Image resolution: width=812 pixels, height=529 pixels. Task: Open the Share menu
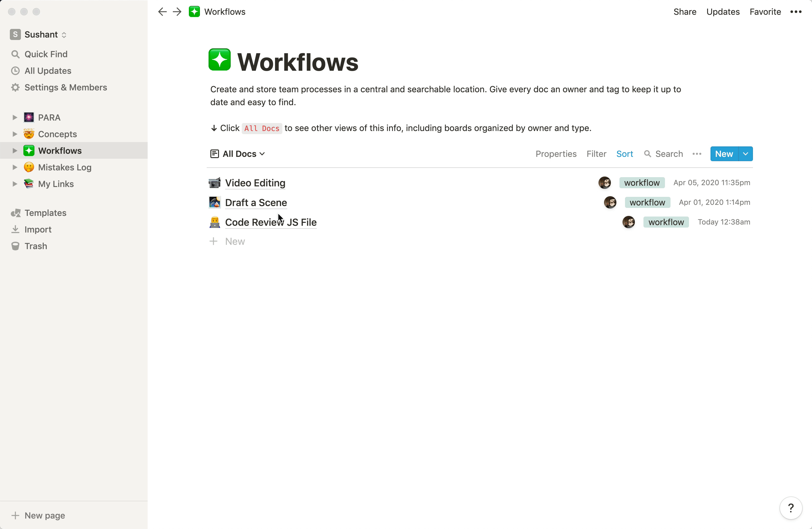pyautogui.click(x=684, y=12)
